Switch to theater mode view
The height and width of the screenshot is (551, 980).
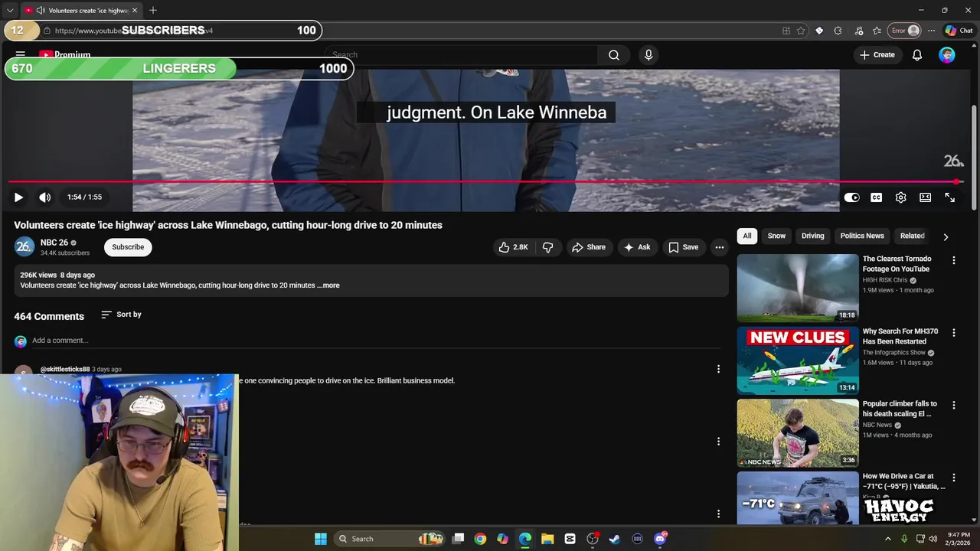pos(925,197)
